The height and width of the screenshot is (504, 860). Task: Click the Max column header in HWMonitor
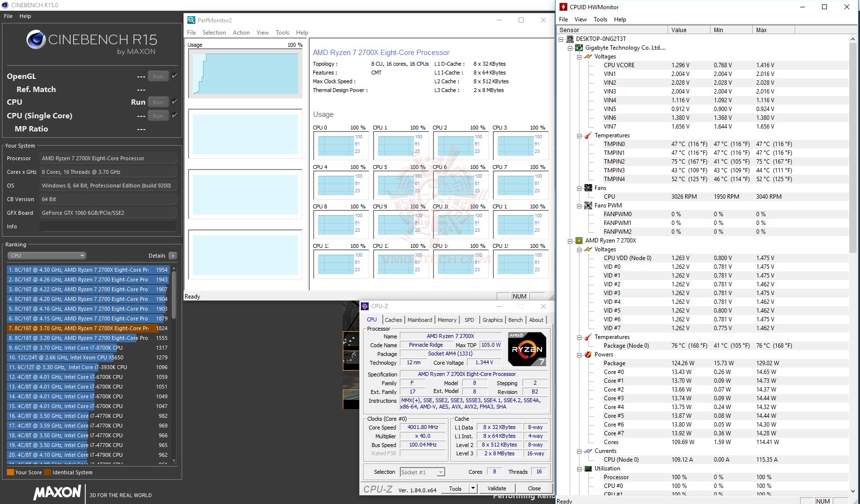[773, 30]
